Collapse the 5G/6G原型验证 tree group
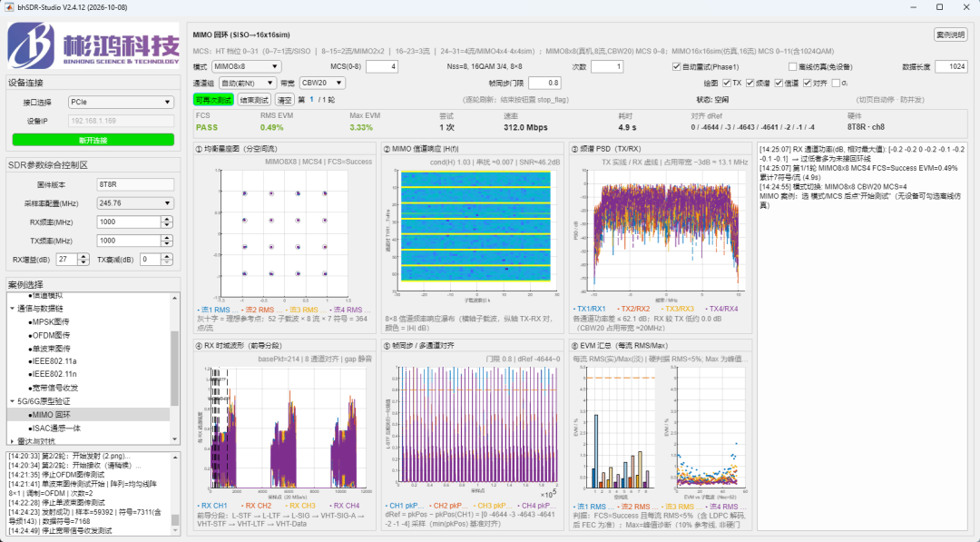 13,401
